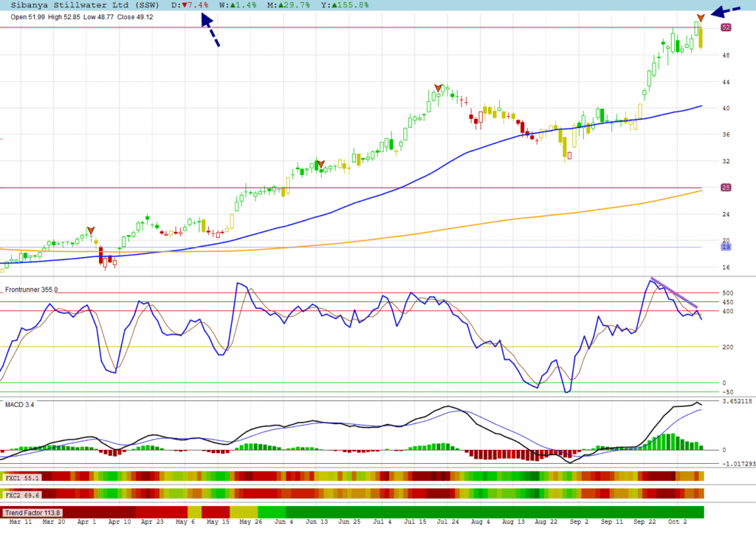Click the FXC2 69.6 label
The image size is (756, 543).
[x=21, y=495]
